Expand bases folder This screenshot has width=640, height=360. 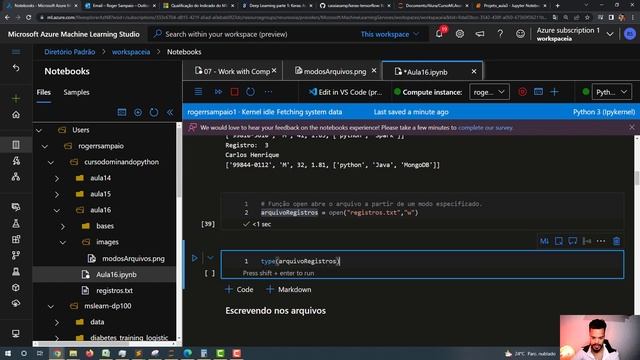pos(63,226)
